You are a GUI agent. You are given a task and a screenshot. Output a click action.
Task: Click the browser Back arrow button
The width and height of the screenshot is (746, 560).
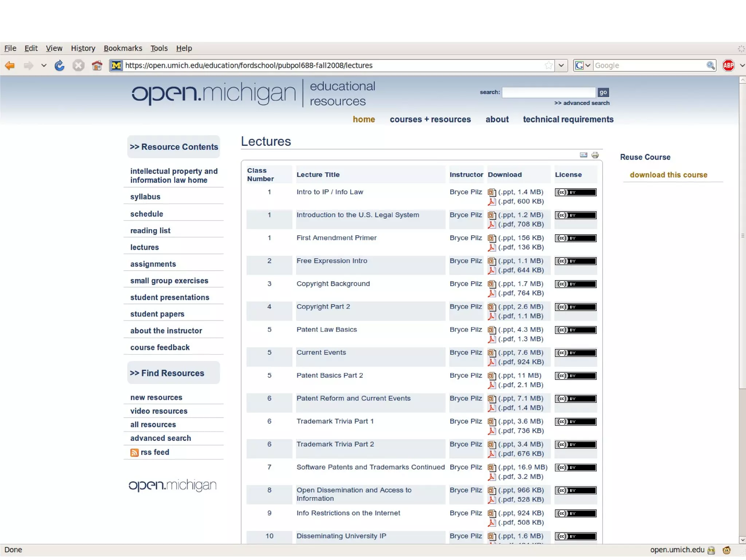coord(10,66)
